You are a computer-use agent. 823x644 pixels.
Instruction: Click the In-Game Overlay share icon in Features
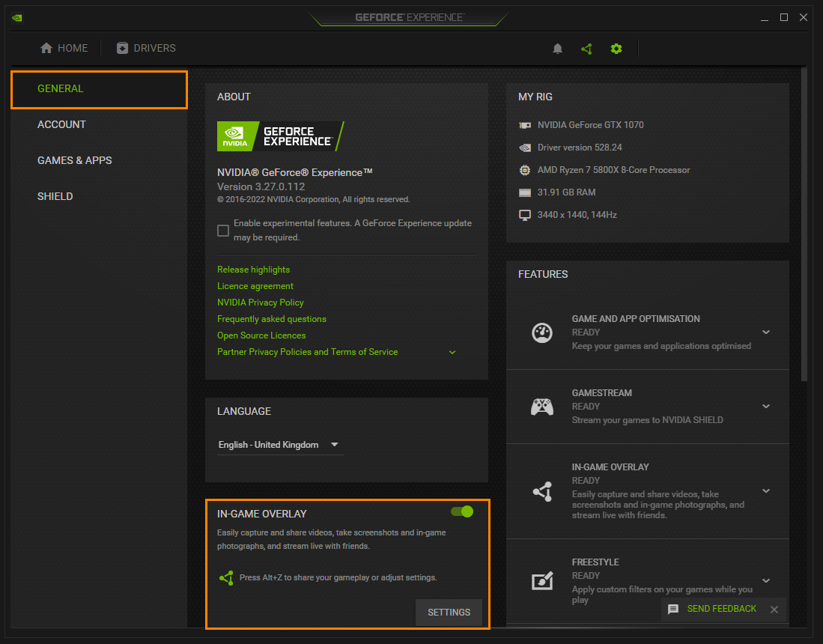(542, 491)
